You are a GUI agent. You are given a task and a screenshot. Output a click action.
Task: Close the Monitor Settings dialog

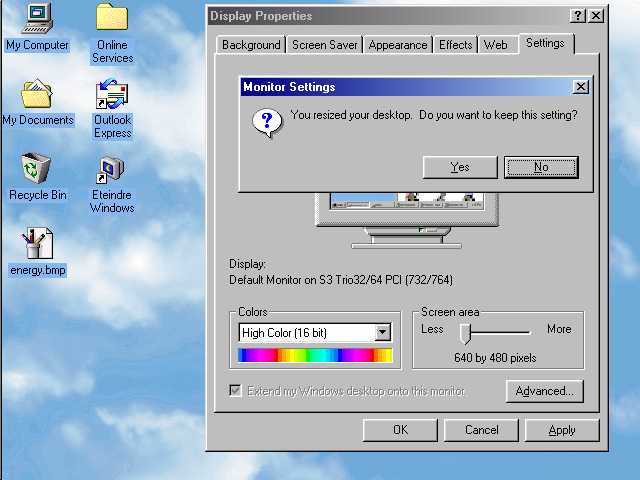[x=580, y=88]
